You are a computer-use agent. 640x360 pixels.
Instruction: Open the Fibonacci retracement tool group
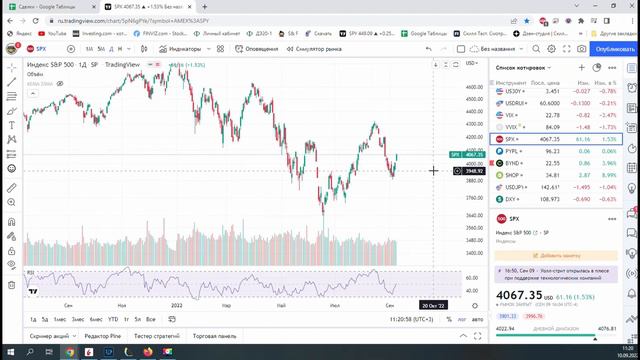11,96
